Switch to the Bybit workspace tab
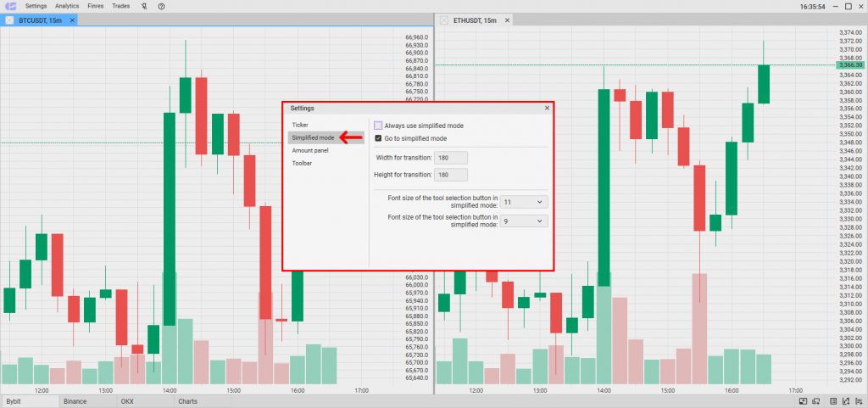This screenshot has height=408, width=868. click(x=29, y=401)
